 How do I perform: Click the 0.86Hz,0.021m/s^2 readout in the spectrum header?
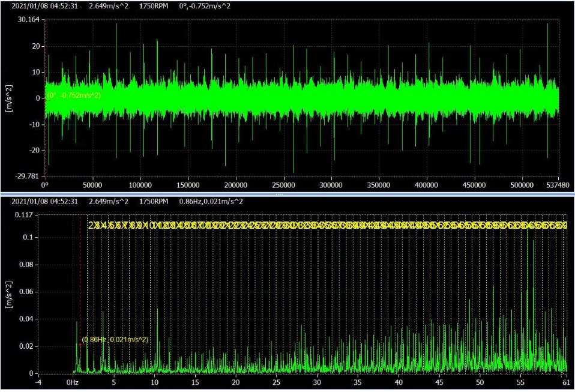(x=211, y=202)
